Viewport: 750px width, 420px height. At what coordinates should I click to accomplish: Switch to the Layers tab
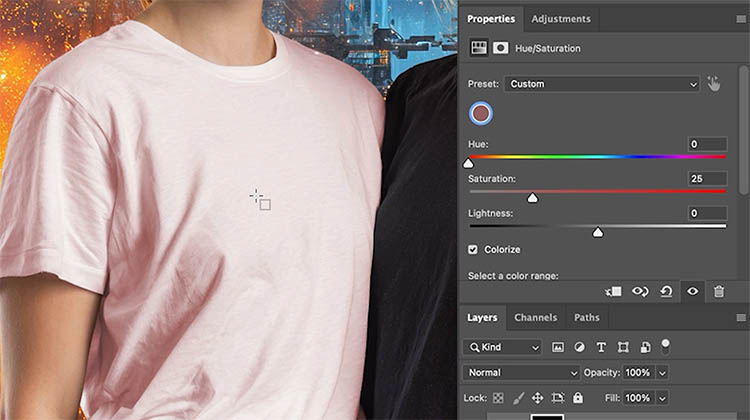(x=482, y=318)
